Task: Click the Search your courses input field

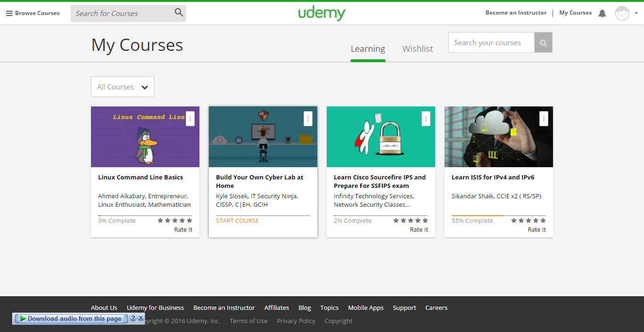Action: click(x=491, y=43)
